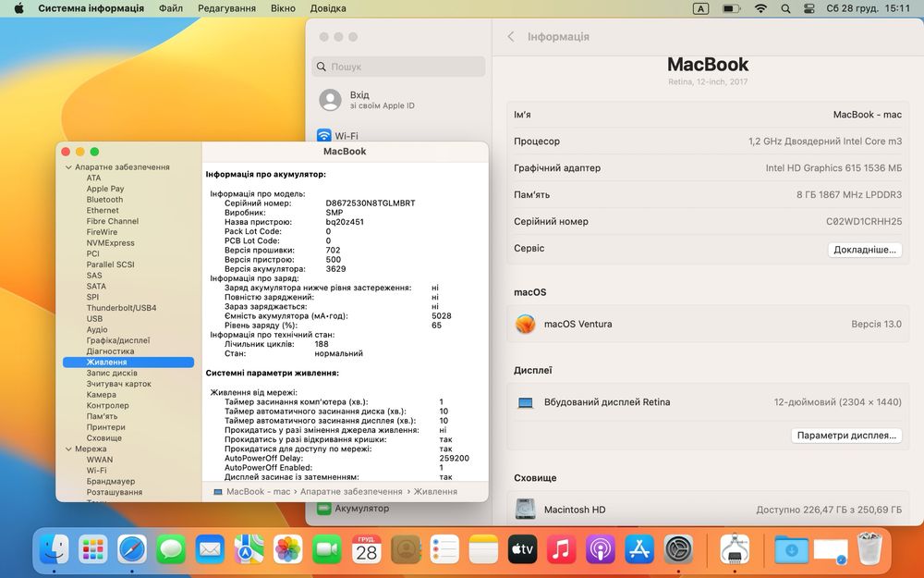The image size is (924, 578).
Task: Click the Пошук search field
Action: tap(398, 67)
